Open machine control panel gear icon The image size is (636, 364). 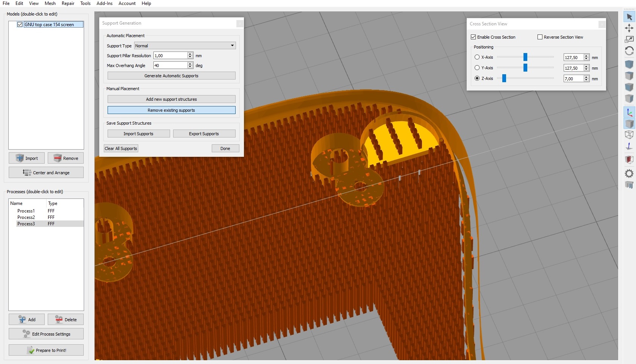629,173
